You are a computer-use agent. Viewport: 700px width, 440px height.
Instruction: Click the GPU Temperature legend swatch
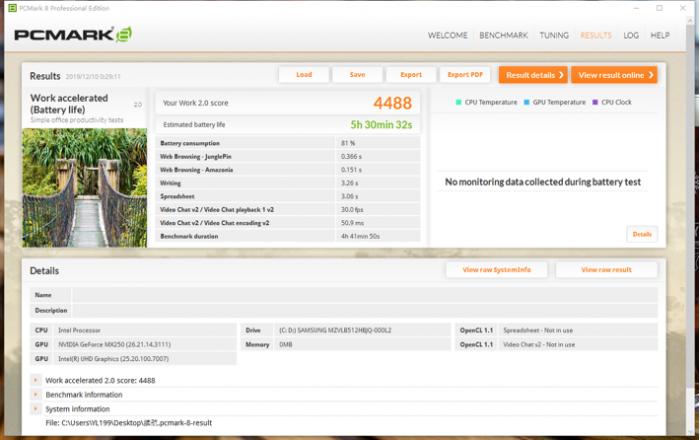point(526,102)
